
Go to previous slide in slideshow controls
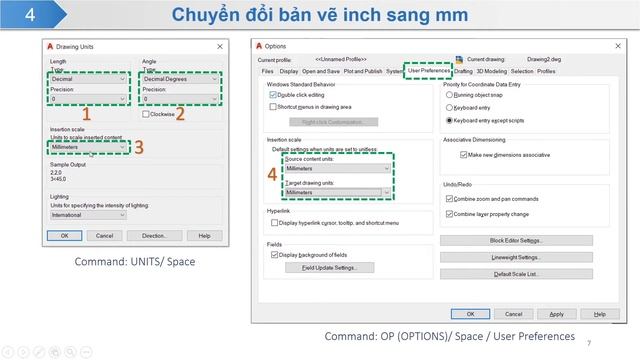coord(8,352)
